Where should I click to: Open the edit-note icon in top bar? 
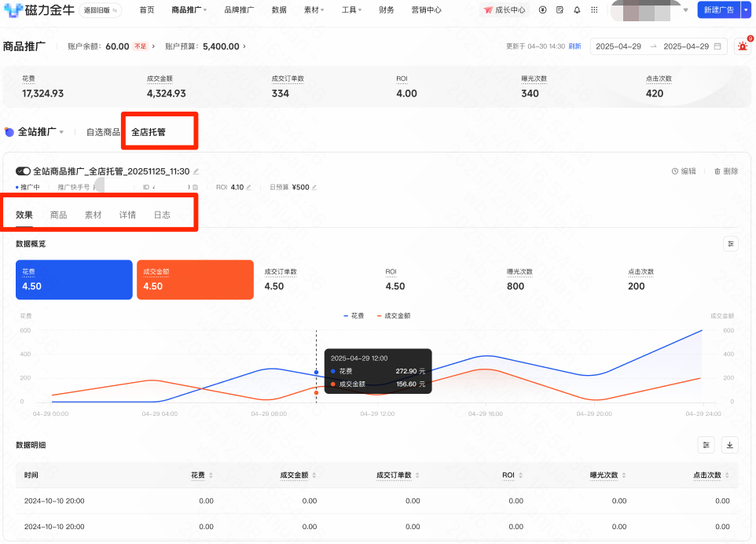click(560, 9)
